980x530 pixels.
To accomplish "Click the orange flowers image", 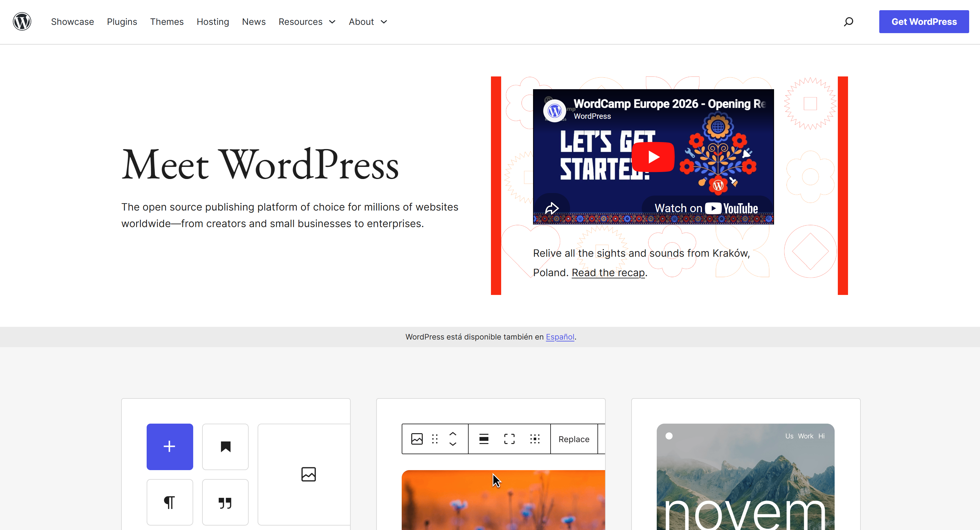I will (503, 500).
